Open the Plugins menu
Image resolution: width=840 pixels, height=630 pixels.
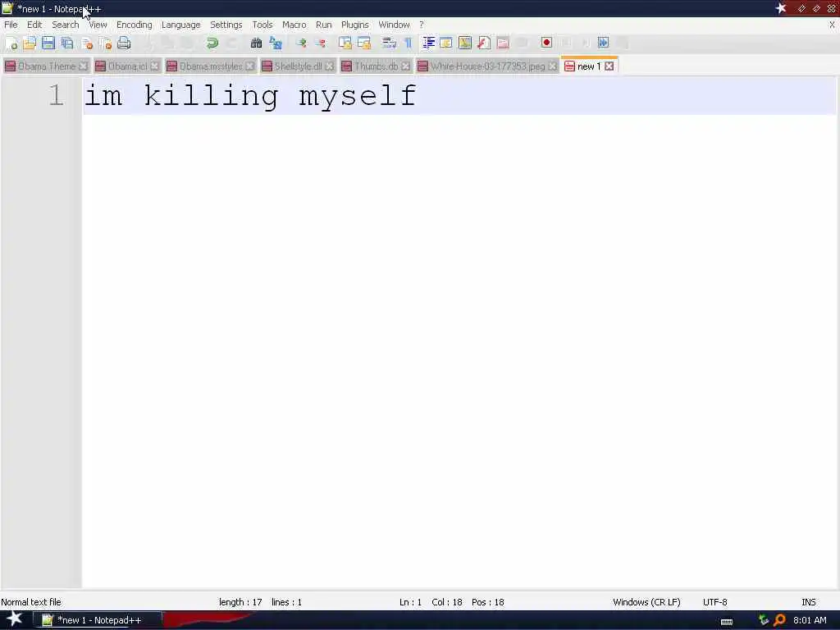(354, 25)
